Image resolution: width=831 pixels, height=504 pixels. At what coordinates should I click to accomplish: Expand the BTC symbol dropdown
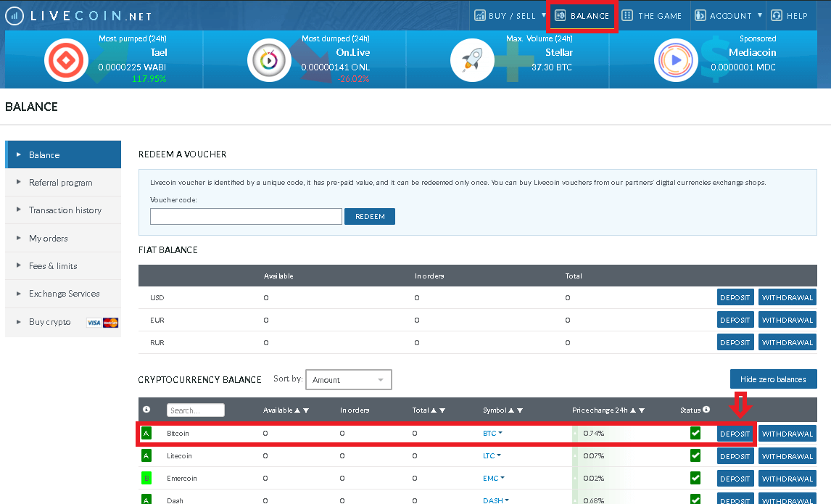point(493,434)
